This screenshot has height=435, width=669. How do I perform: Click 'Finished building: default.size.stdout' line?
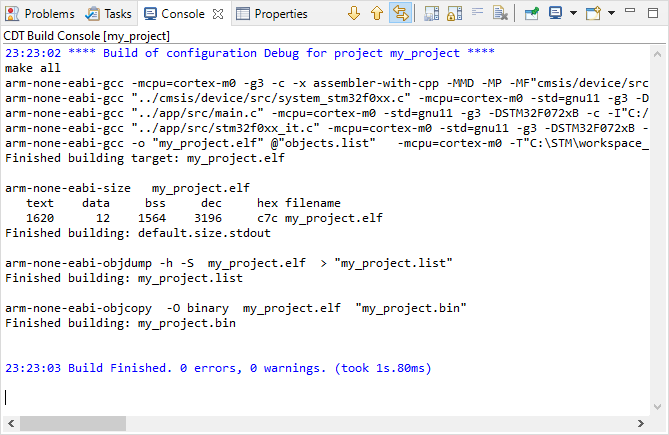point(138,233)
